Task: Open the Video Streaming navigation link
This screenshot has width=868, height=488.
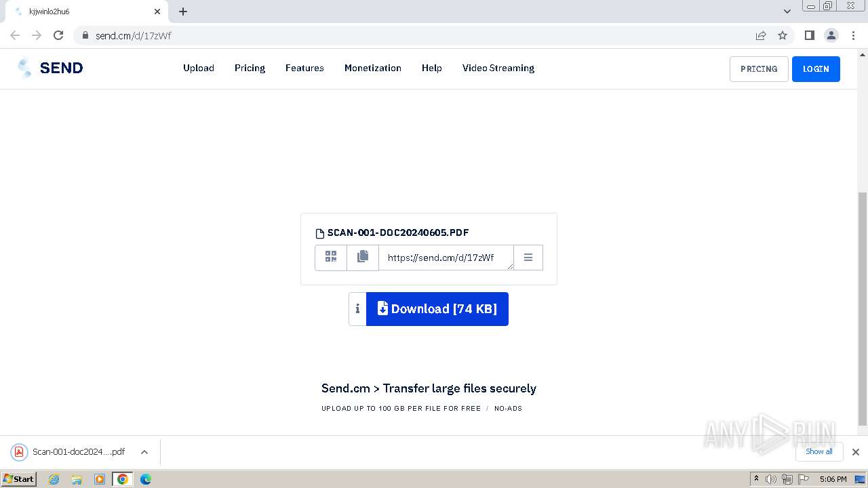Action: (498, 68)
